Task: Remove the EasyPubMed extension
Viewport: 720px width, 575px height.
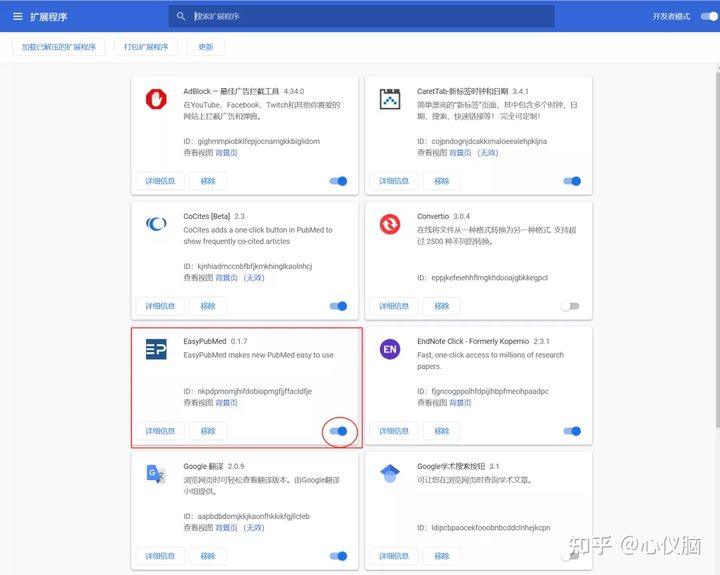Action: pyautogui.click(x=208, y=431)
